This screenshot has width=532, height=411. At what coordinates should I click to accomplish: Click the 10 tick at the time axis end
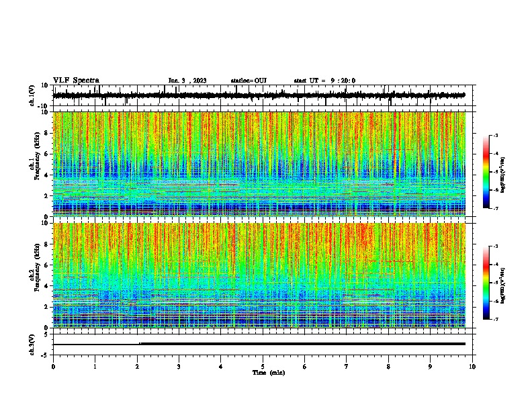pyautogui.click(x=472, y=367)
